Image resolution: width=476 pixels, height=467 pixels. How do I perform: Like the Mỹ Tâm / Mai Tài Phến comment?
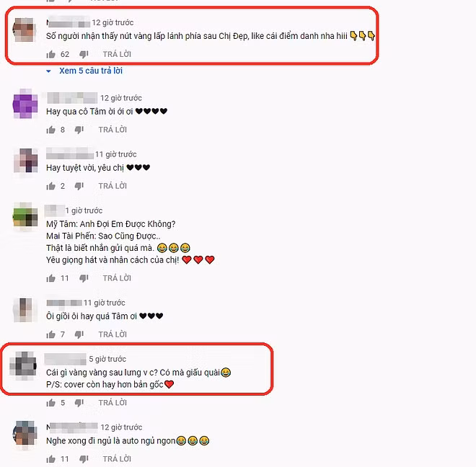click(50, 278)
